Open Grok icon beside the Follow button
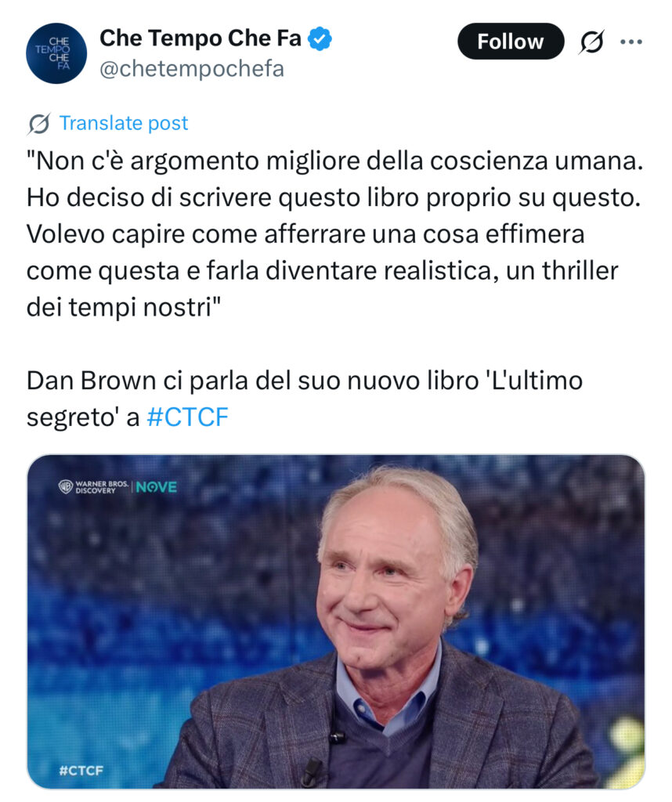 (591, 42)
